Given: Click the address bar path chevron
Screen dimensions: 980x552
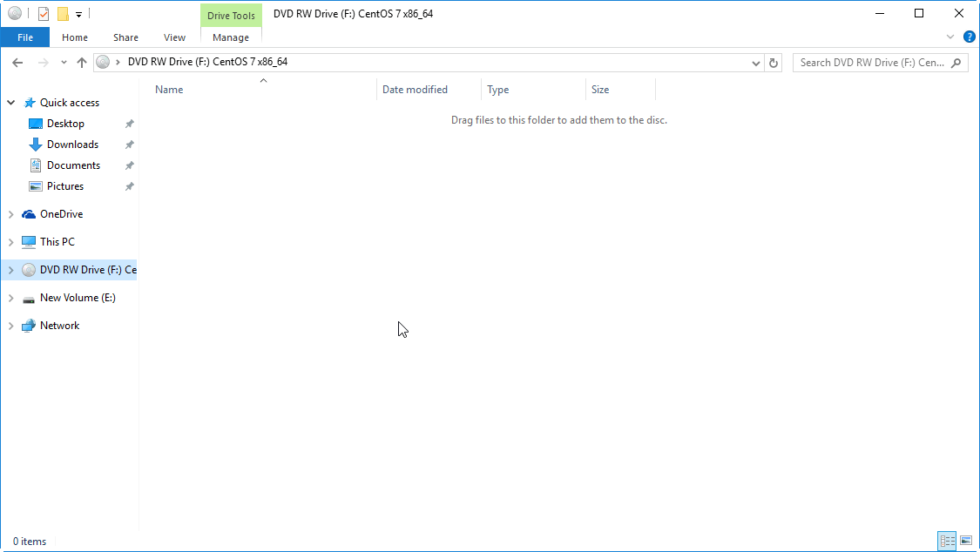Looking at the screenshot, I should click(x=118, y=62).
